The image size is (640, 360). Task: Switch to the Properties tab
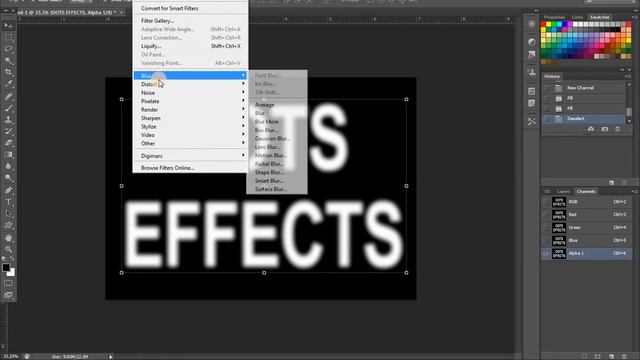coord(554,17)
